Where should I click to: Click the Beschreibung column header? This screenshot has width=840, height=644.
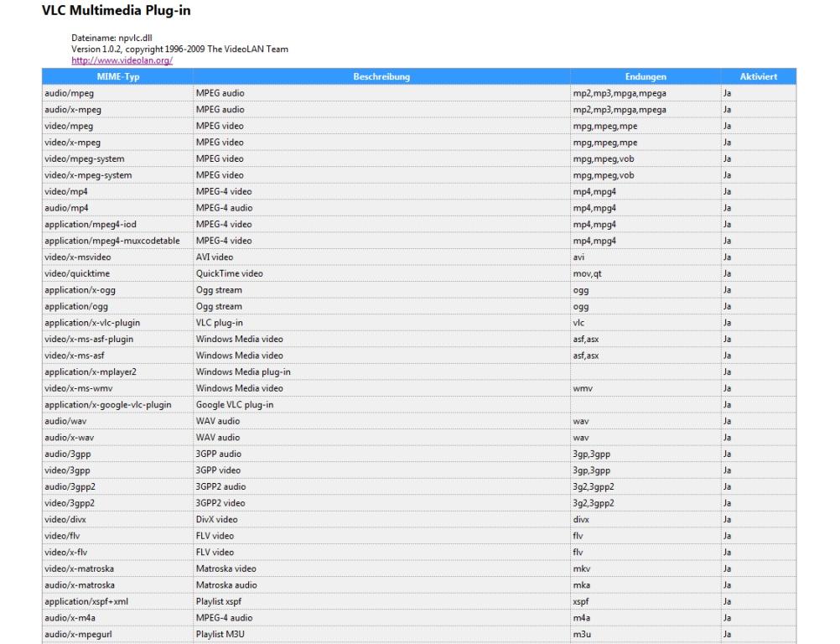381,76
